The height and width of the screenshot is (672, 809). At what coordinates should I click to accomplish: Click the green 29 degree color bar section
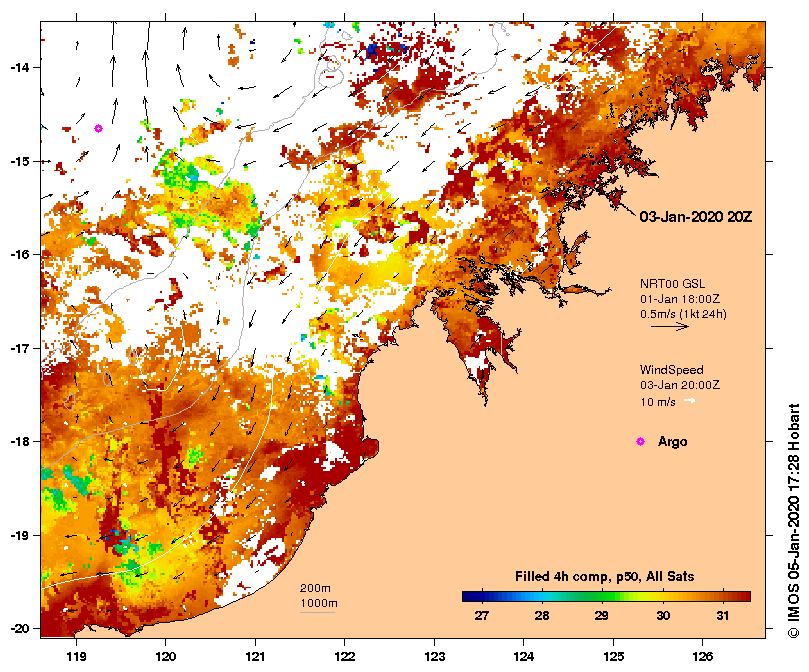pyautogui.click(x=602, y=597)
